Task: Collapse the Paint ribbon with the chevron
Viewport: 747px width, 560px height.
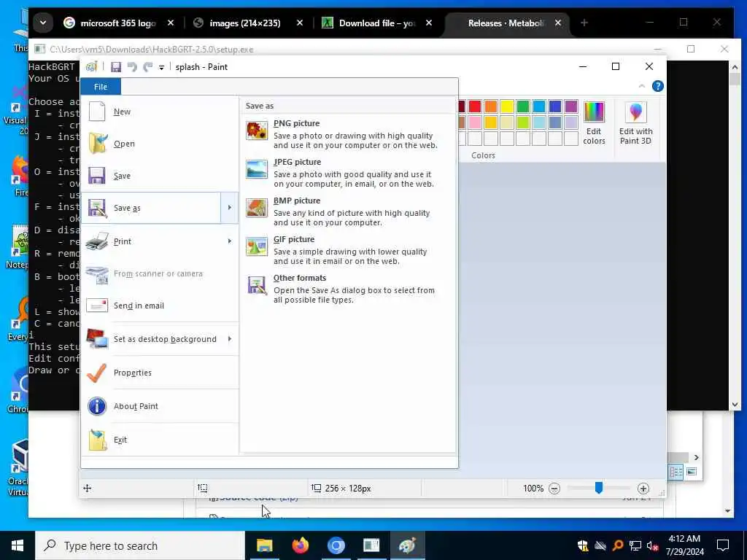Action: coord(642,86)
